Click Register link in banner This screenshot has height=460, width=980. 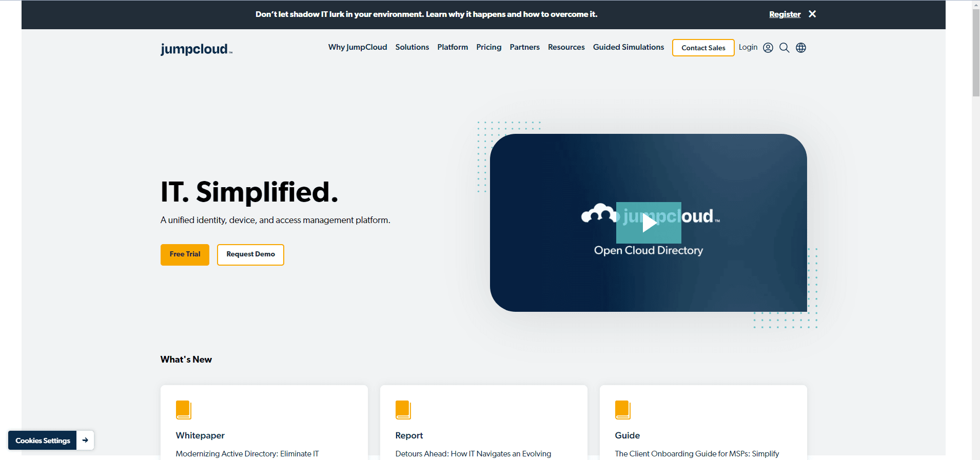coord(785,14)
